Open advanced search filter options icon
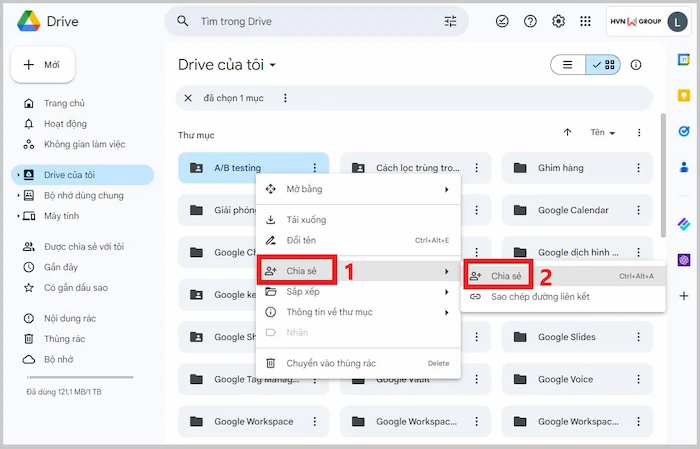 point(450,21)
